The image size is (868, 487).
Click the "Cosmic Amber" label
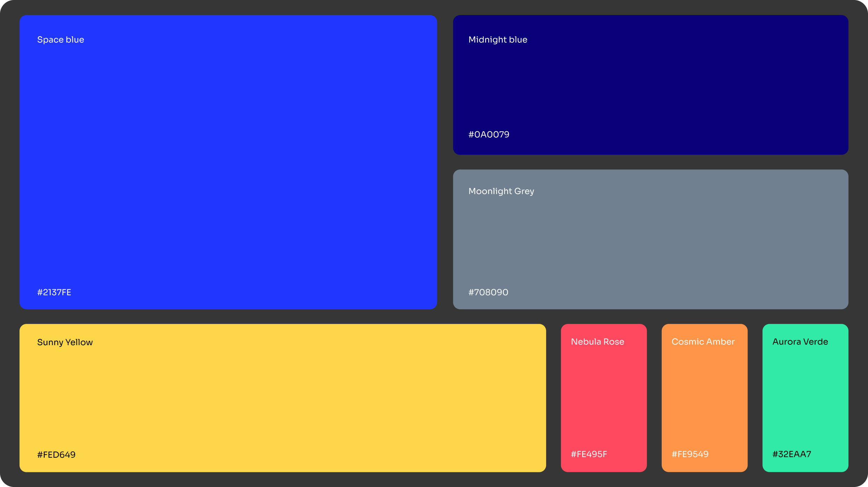703,342
